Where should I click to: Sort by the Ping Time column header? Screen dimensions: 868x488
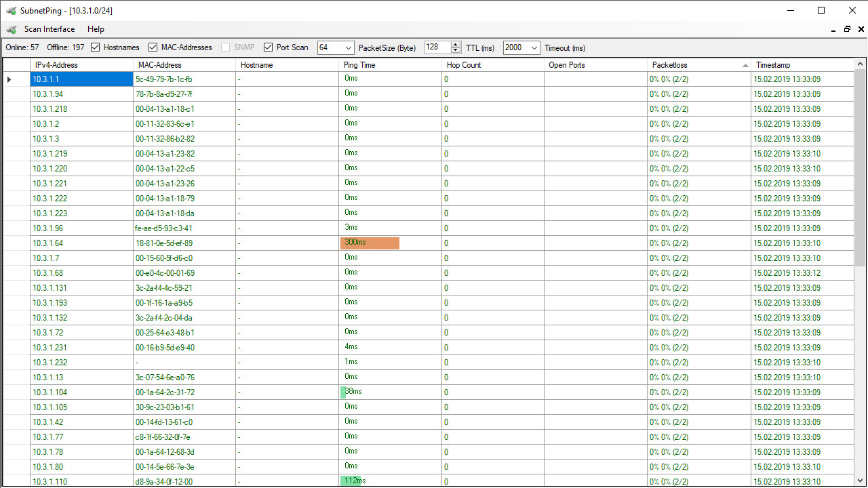[390, 65]
